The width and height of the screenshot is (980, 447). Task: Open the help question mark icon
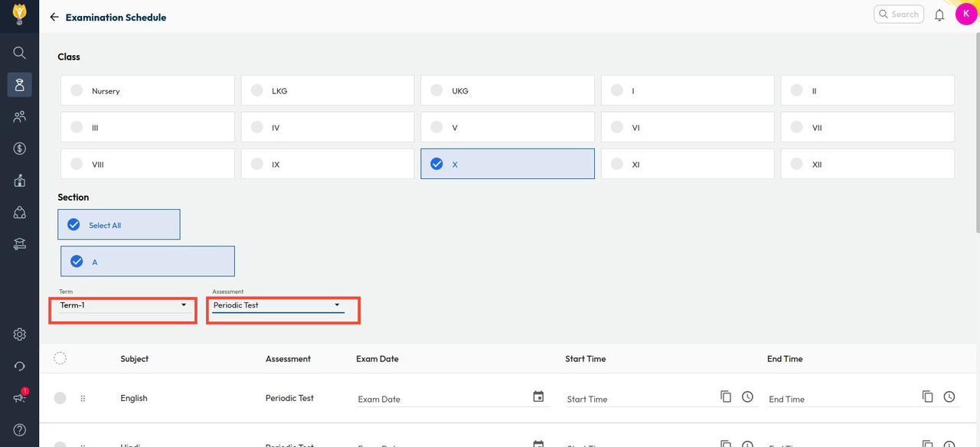(20, 429)
